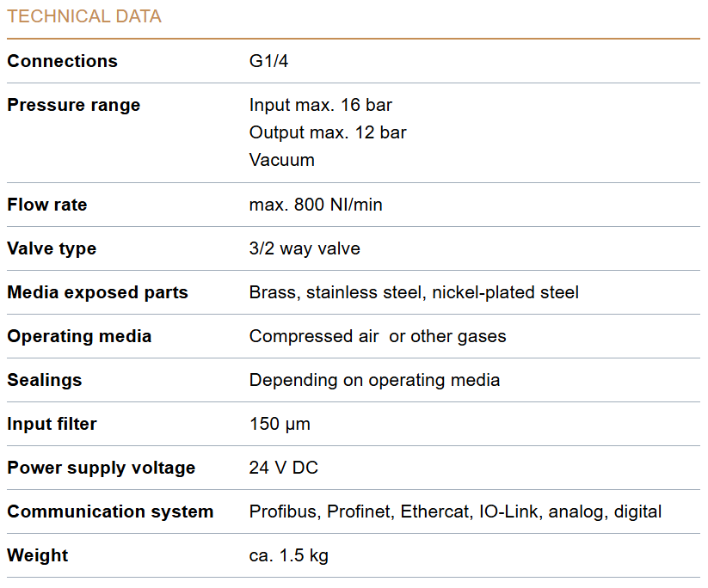Click the Media exposed parts label
This screenshot has height=588, width=708.
(x=97, y=292)
